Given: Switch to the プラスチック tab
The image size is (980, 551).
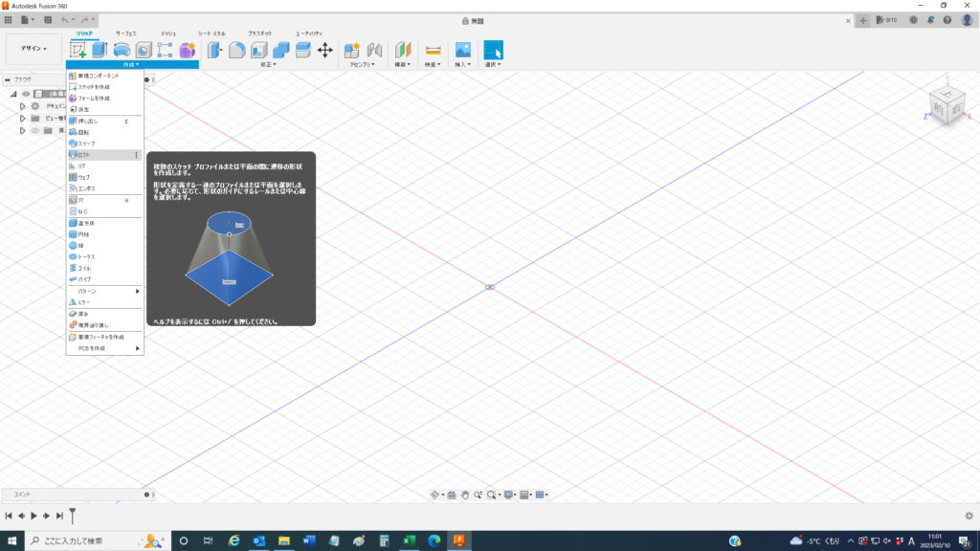Looking at the screenshot, I should coord(260,33).
